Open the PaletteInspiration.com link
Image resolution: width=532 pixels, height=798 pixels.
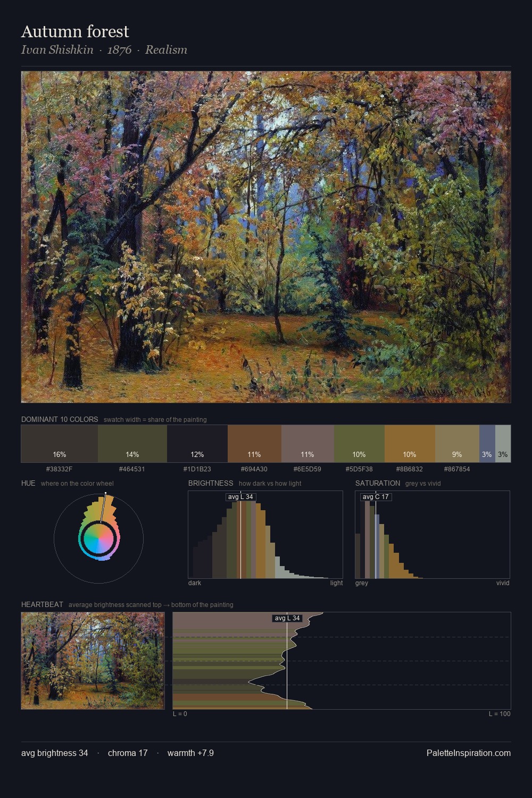(x=469, y=753)
